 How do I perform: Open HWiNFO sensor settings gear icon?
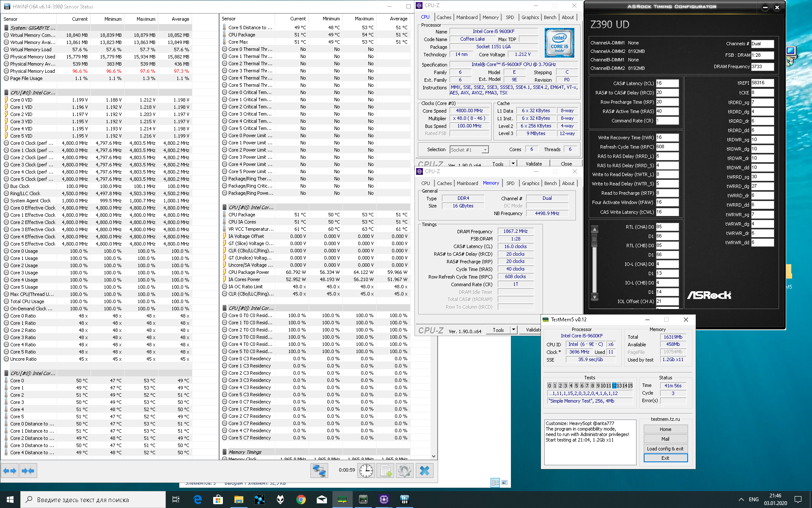coord(404,471)
